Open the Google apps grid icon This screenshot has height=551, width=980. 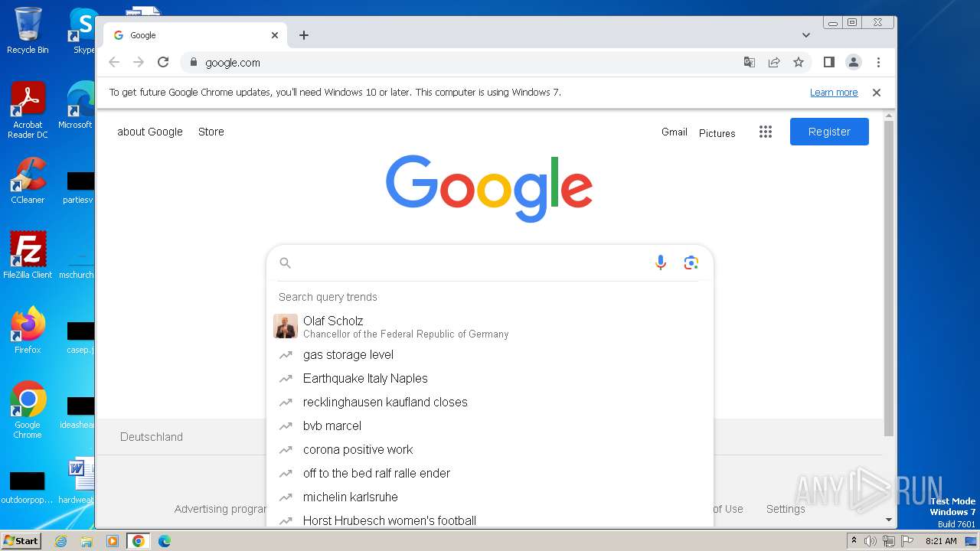766,132
